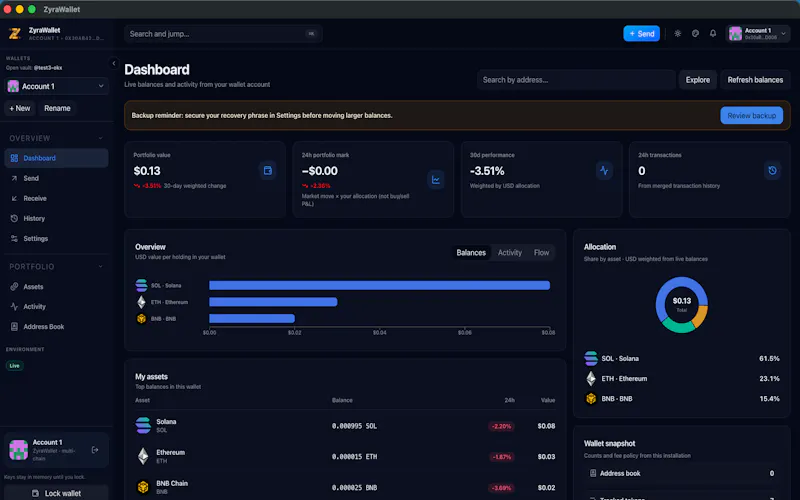Toggle the light/dark theme sun icon
Viewport: 800px width, 500px height.
point(678,34)
